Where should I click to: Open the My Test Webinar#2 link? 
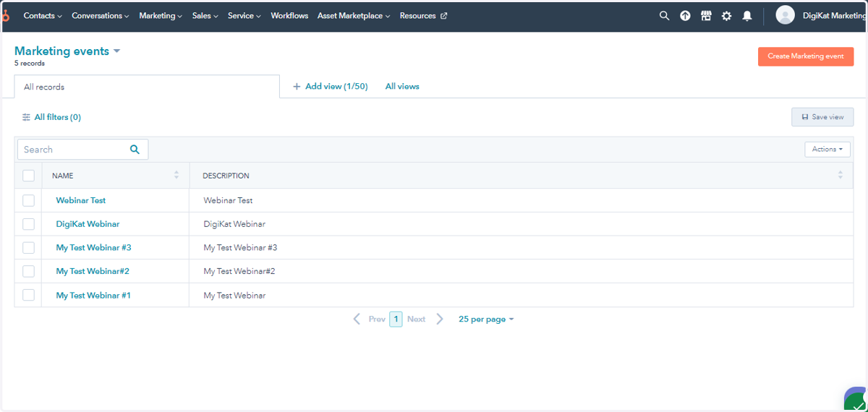tap(93, 271)
